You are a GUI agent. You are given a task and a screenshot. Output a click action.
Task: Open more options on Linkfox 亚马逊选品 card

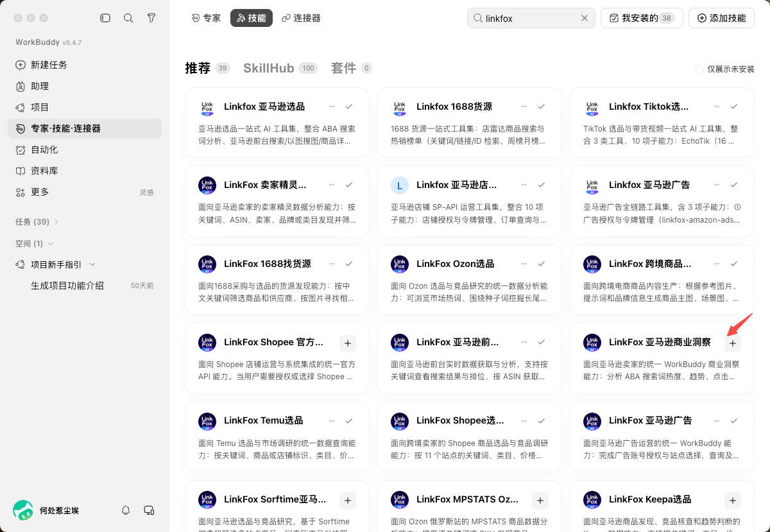[332, 107]
